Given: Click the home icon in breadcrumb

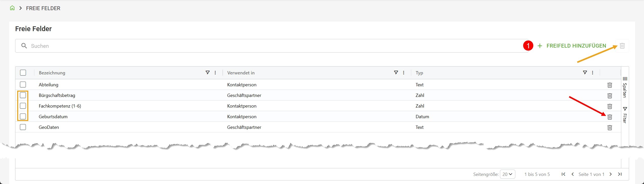Looking at the screenshot, I should 12,8.
